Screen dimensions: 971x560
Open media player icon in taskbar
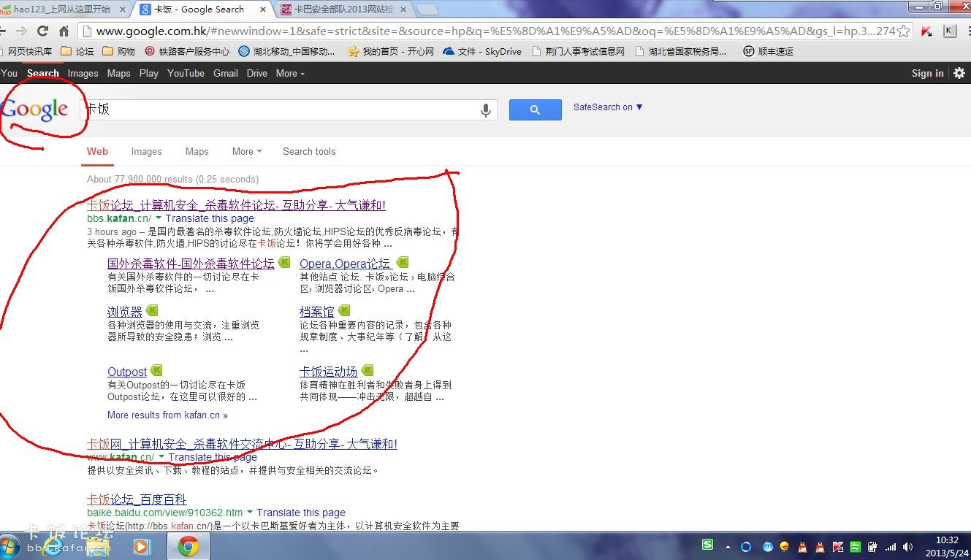pos(142,546)
